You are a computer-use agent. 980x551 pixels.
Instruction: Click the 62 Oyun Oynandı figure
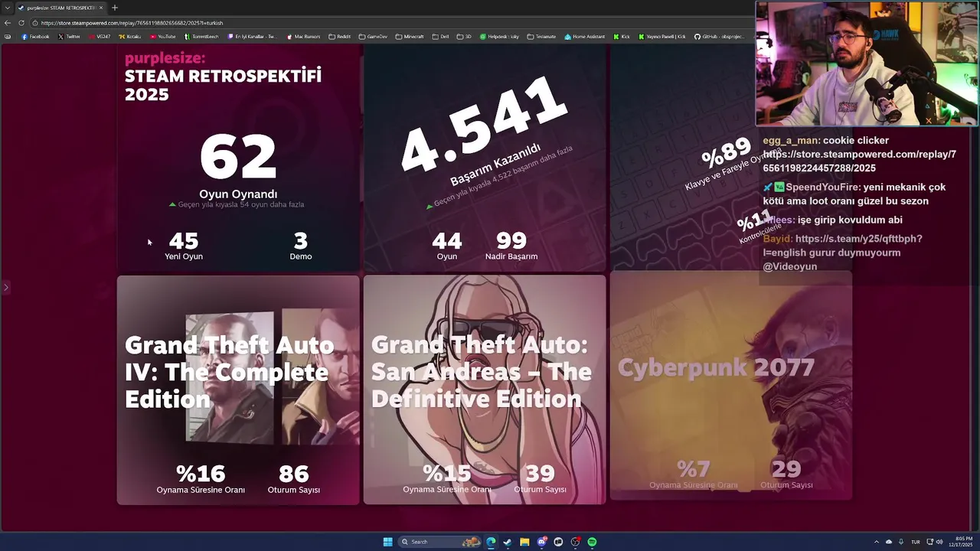point(238,165)
